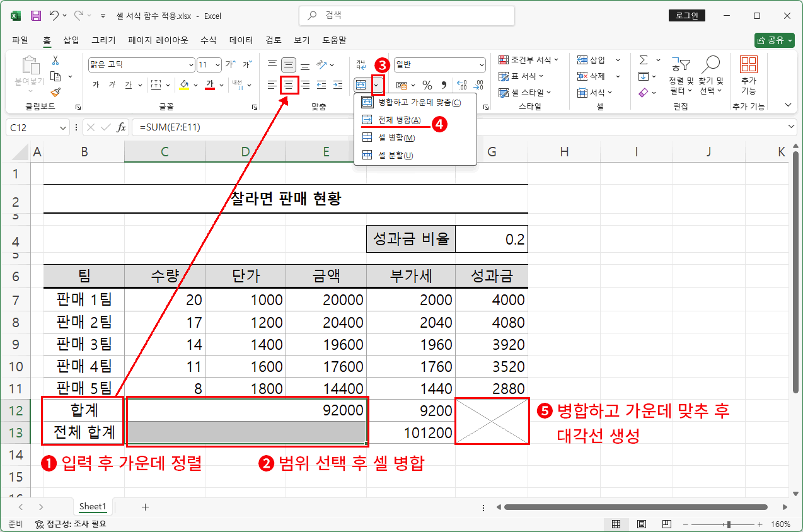Open the fill down icon in editing group
The height and width of the screenshot is (532, 803).
tap(643, 76)
